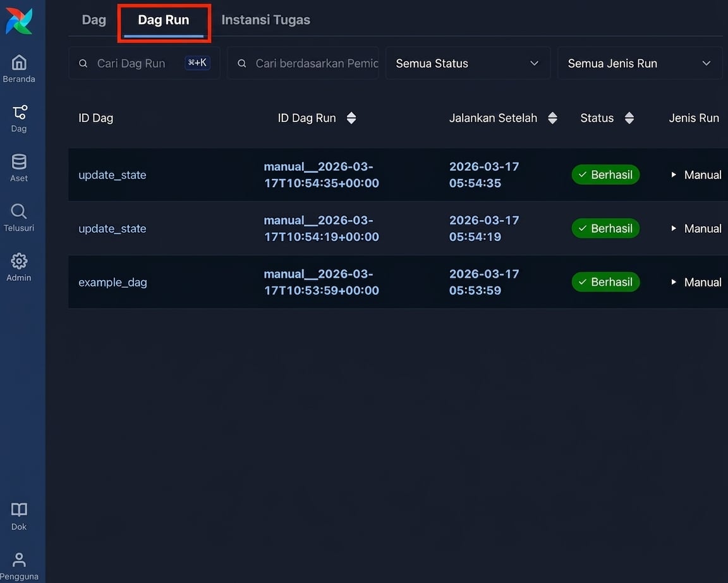The image size is (728, 583).
Task: Click magnifier icon in Cari Dag Run
Action: 83,63
